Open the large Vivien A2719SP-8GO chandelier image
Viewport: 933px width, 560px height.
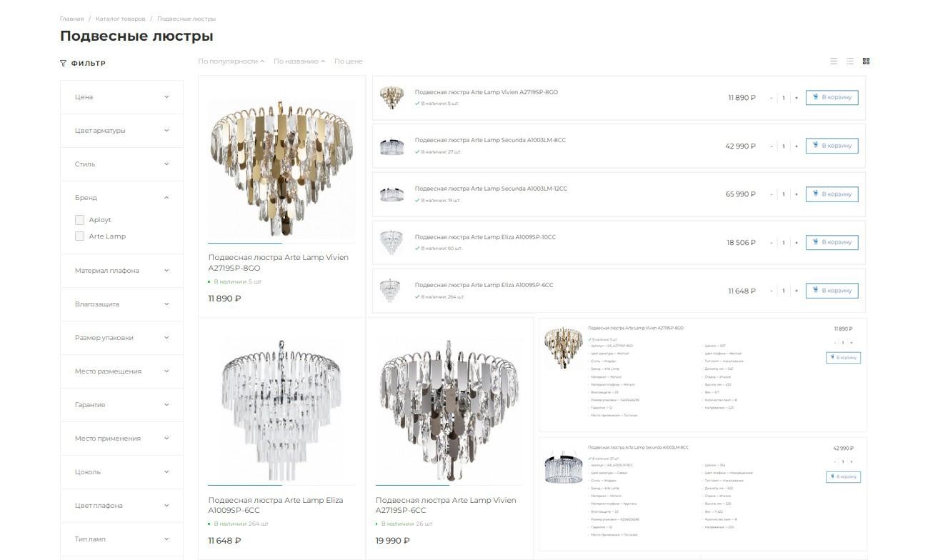pos(281,169)
